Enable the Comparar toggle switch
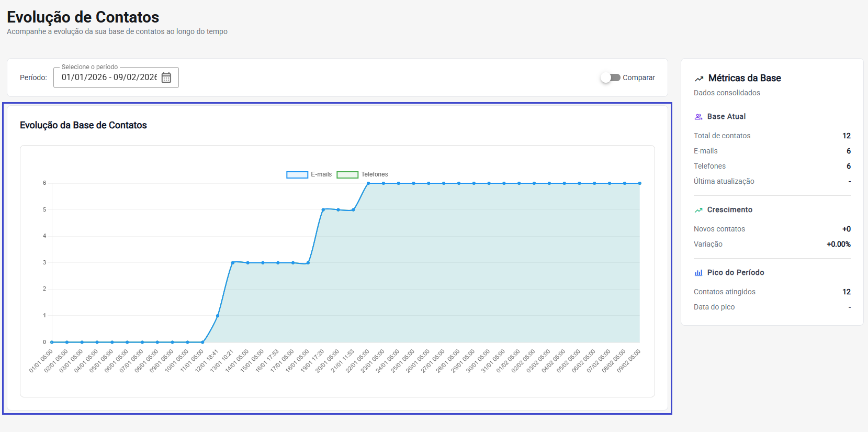 click(610, 77)
